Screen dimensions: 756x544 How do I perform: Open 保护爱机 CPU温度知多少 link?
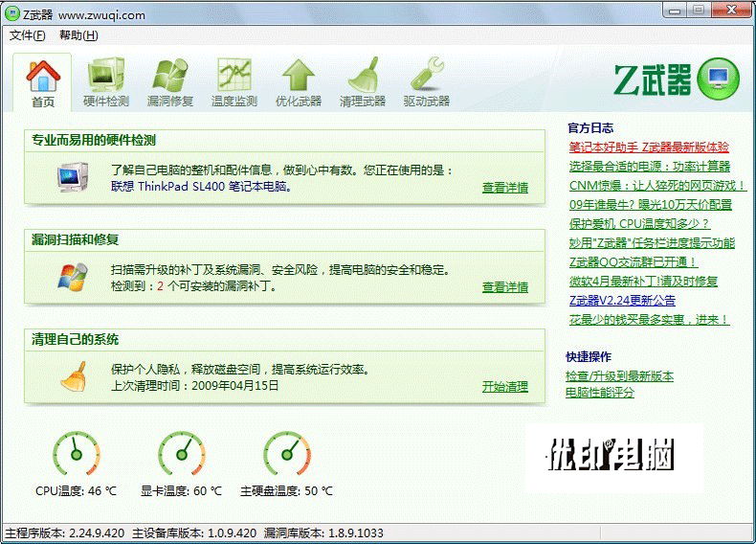639,224
